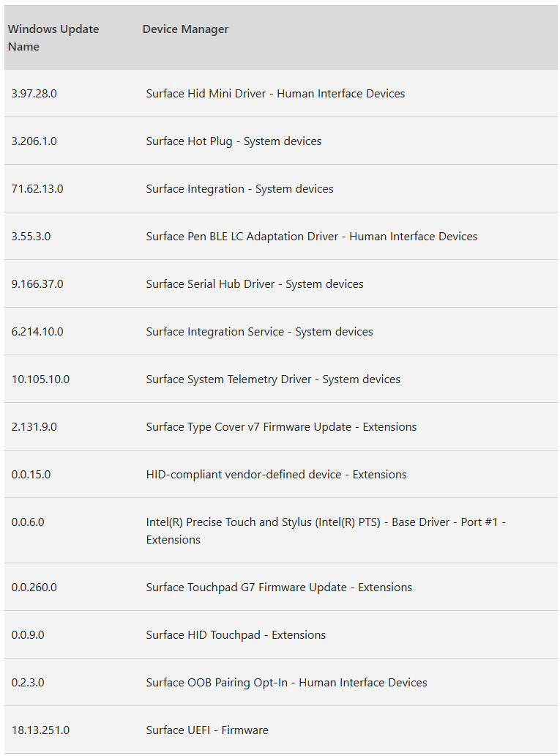Click version 0.0.260.0 cell

pyautogui.click(x=34, y=588)
